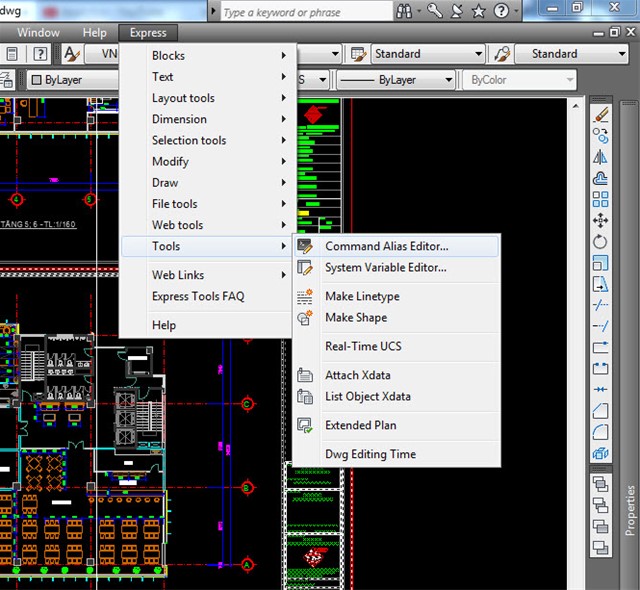Open the Window menu

coord(38,33)
